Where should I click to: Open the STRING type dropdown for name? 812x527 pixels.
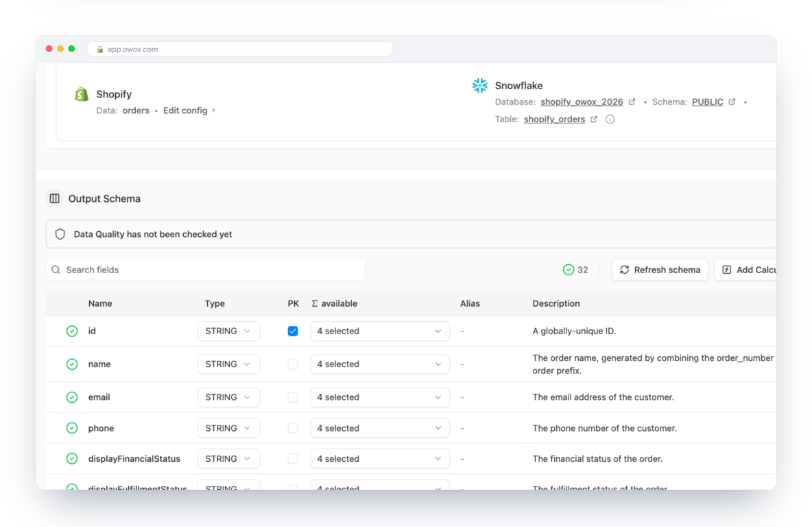point(228,364)
